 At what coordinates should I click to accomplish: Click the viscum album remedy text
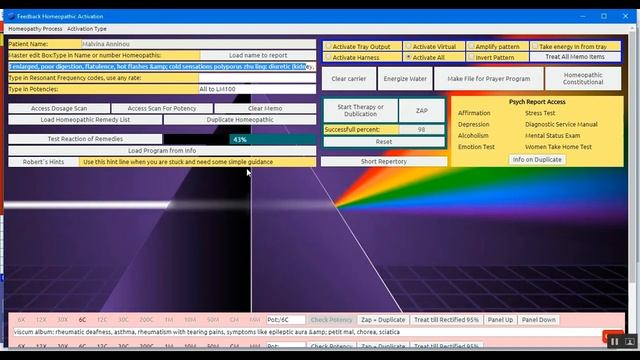(x=207, y=332)
